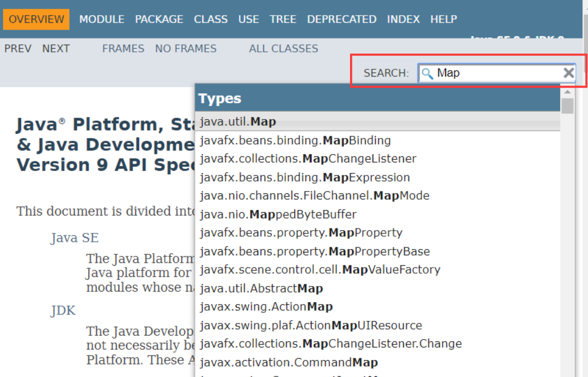Click the magnifying glass search icon
Viewport: 588px width, 377px height.
coord(427,73)
